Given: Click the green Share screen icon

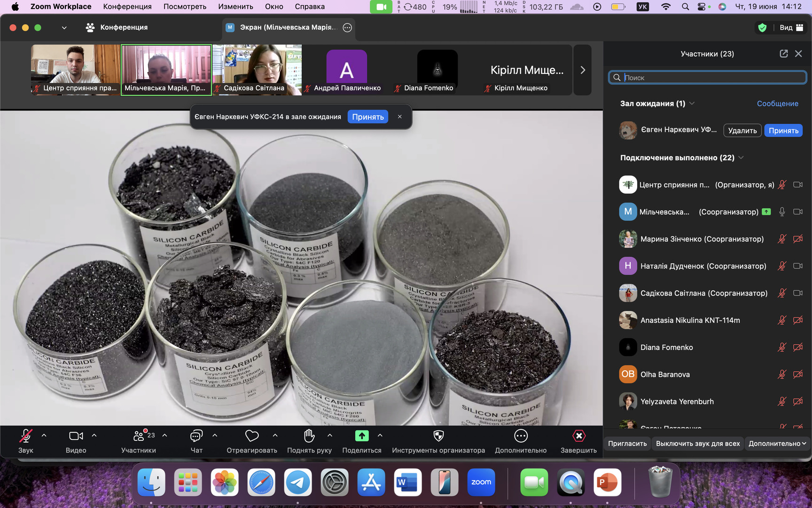Looking at the screenshot, I should (x=361, y=436).
